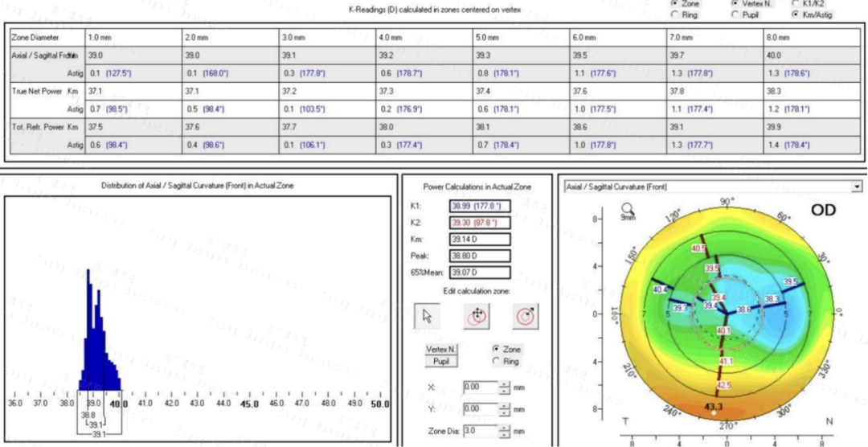The image size is (868, 447).
Task: Click the 40.5 curvature label on the map
Action: 698,248
